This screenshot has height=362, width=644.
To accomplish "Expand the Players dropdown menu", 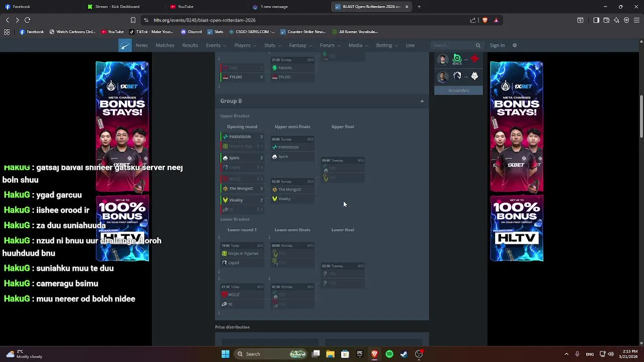I will pos(245,45).
